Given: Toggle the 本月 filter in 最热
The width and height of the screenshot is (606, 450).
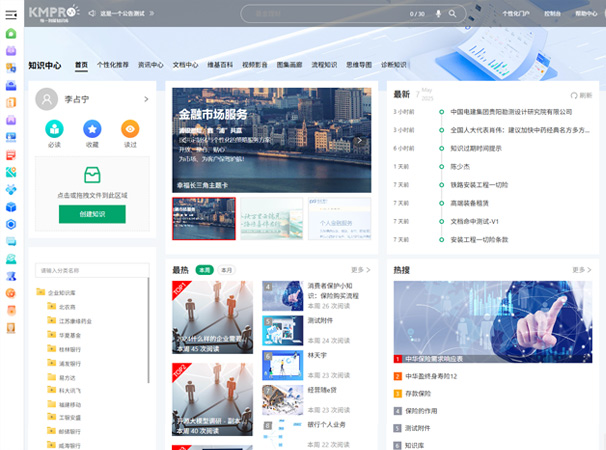Looking at the screenshot, I should click(227, 270).
